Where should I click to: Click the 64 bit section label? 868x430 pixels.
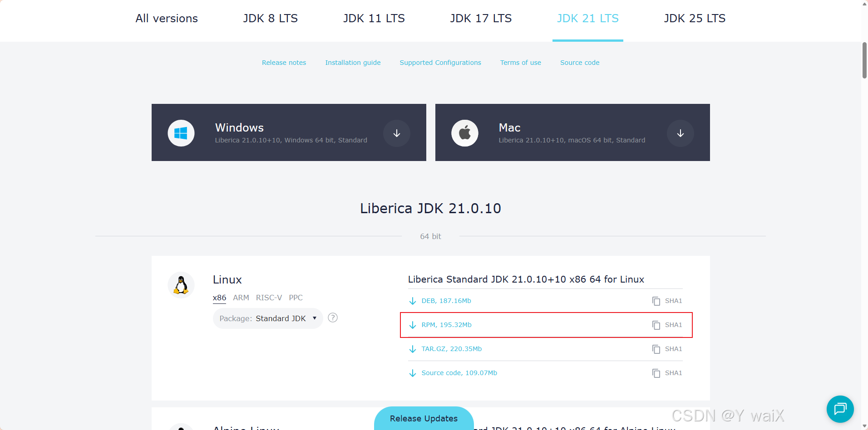pos(430,236)
